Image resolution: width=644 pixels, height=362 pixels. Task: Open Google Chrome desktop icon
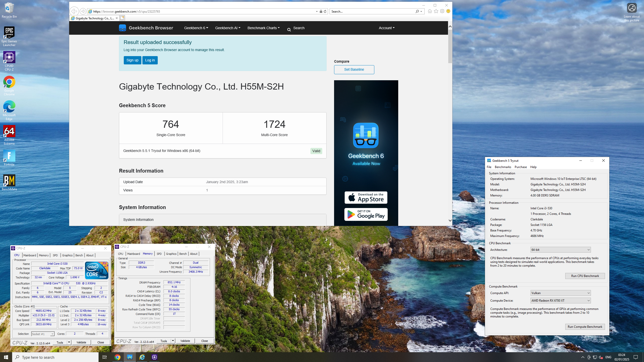9,86
